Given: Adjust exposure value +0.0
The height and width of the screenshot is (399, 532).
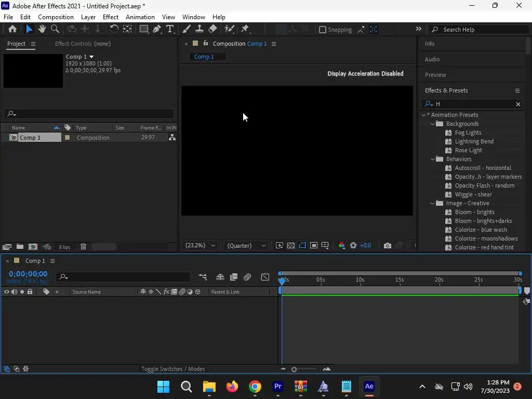Looking at the screenshot, I should (365, 245).
